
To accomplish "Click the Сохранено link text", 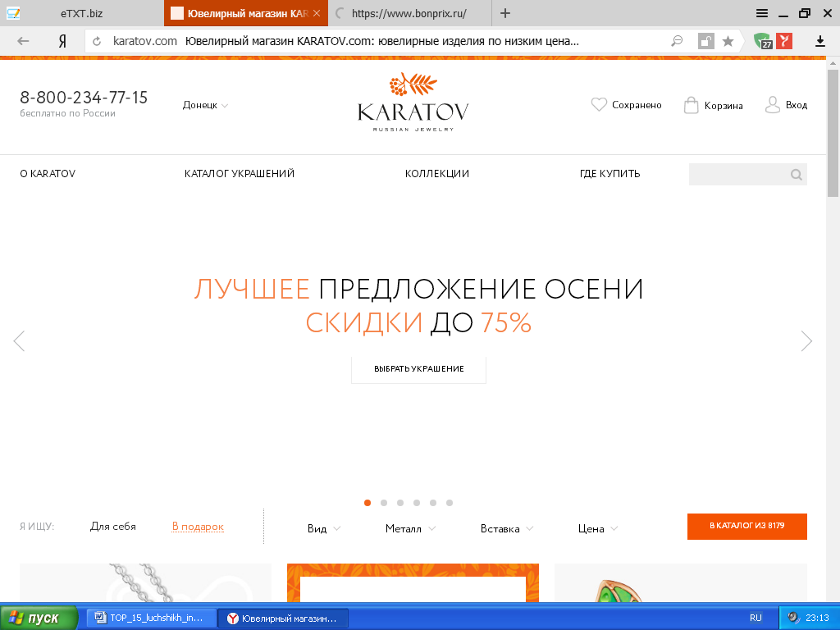I will [637, 105].
